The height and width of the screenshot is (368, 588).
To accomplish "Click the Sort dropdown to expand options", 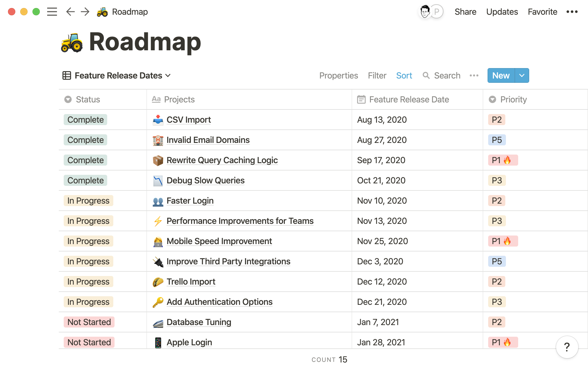I will tap(404, 75).
